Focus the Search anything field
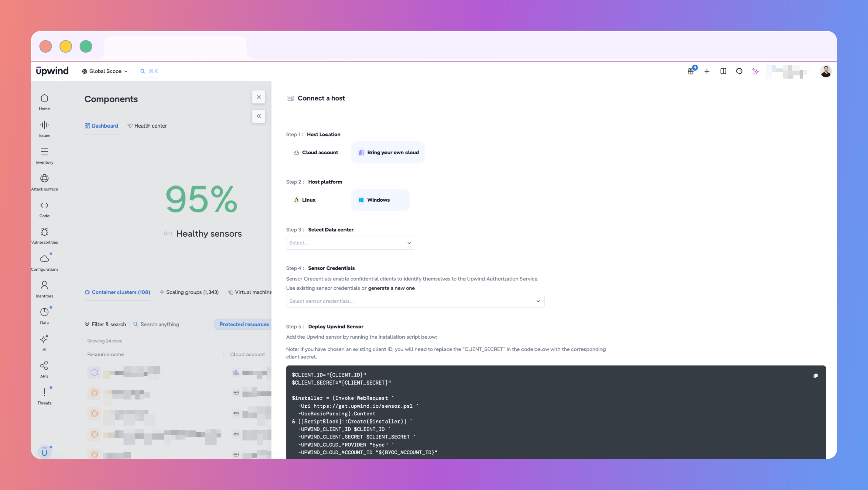This screenshot has width=868, height=490. click(171, 324)
